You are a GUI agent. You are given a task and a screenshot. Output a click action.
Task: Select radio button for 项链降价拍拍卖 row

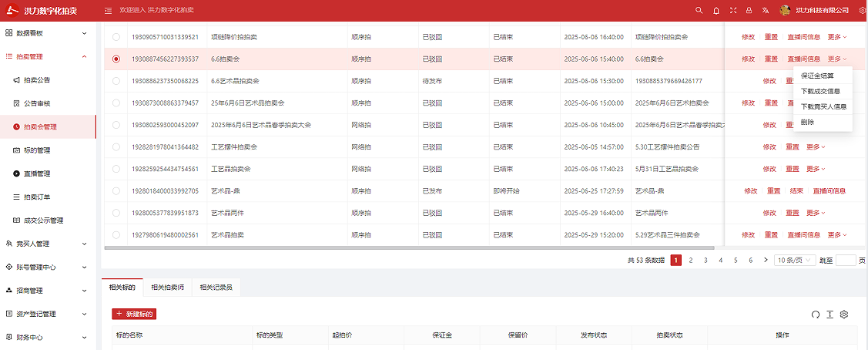(116, 37)
